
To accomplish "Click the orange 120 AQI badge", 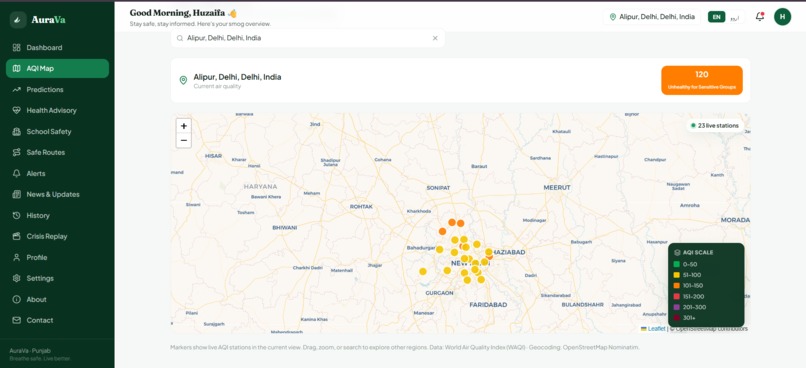I will 702,80.
